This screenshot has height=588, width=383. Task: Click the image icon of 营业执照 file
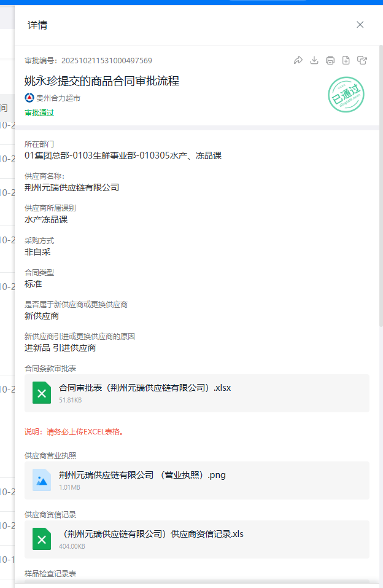[42, 480]
